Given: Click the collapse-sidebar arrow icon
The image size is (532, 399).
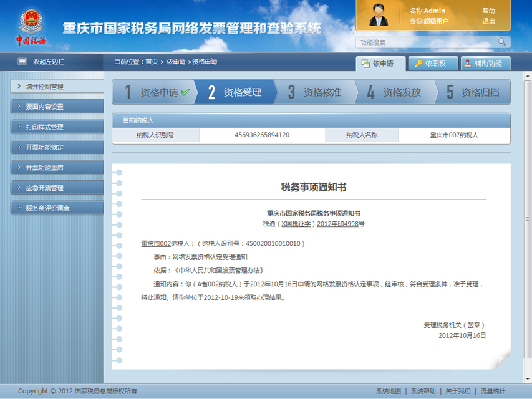Looking at the screenshot, I should click(x=22, y=62).
